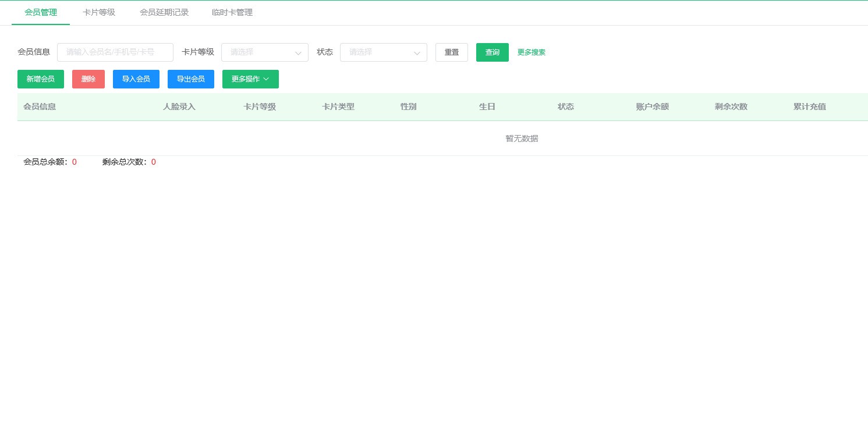Click the 新增会员 button
Viewport: 868px width, 444px height.
[41, 79]
